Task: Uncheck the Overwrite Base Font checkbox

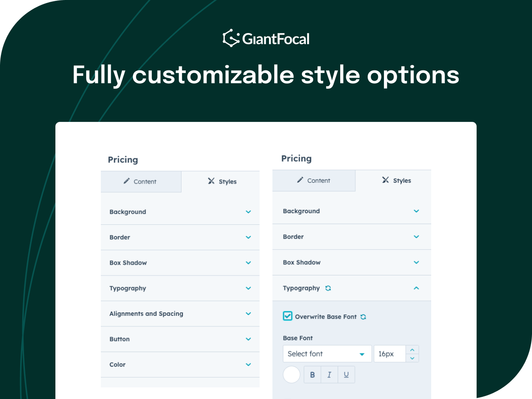Action: click(x=287, y=316)
